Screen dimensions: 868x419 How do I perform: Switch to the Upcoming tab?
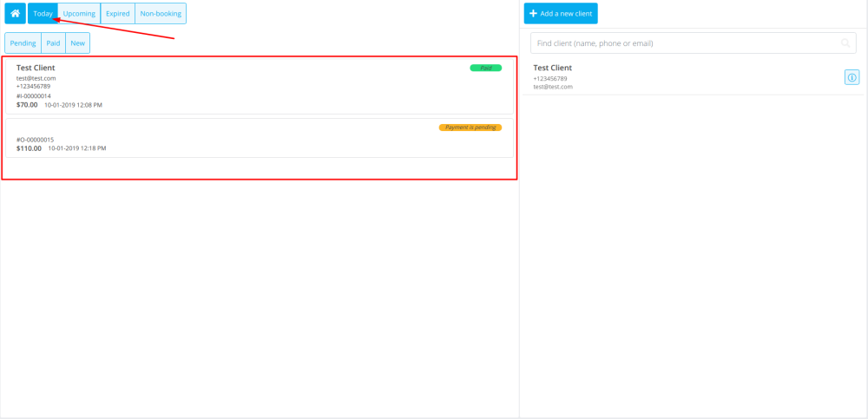point(79,14)
